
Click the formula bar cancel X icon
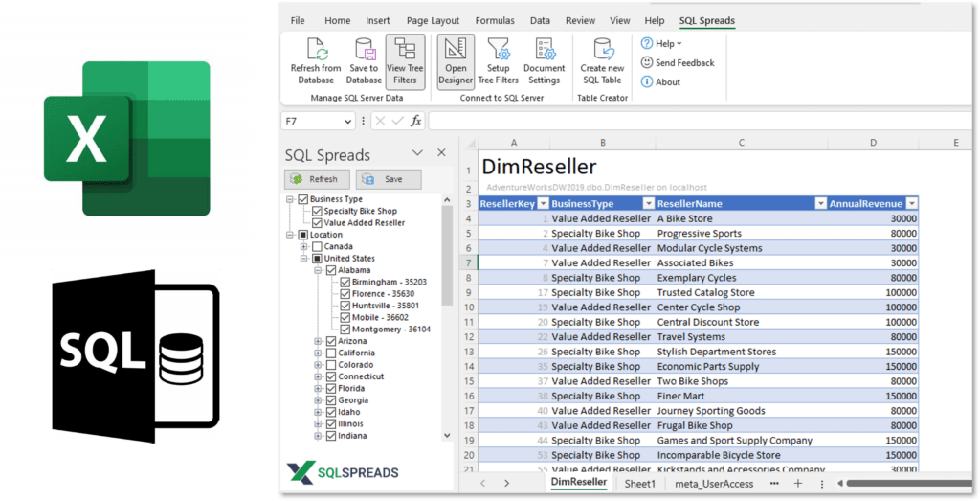coord(380,121)
